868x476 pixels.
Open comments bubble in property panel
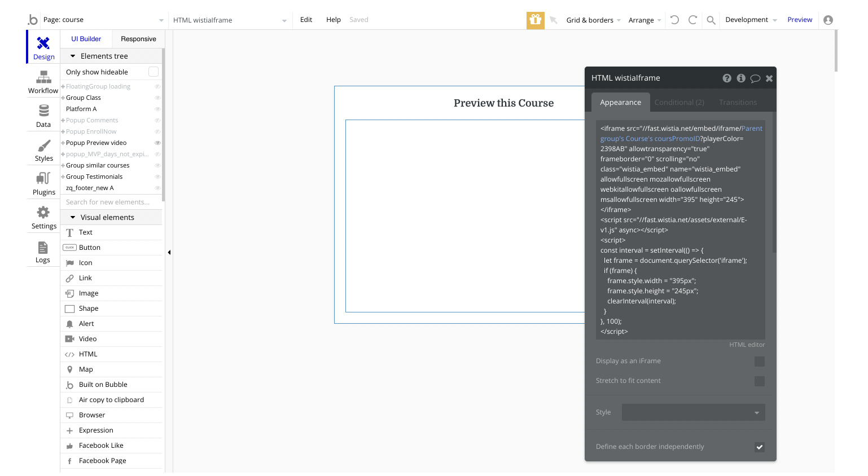(755, 78)
